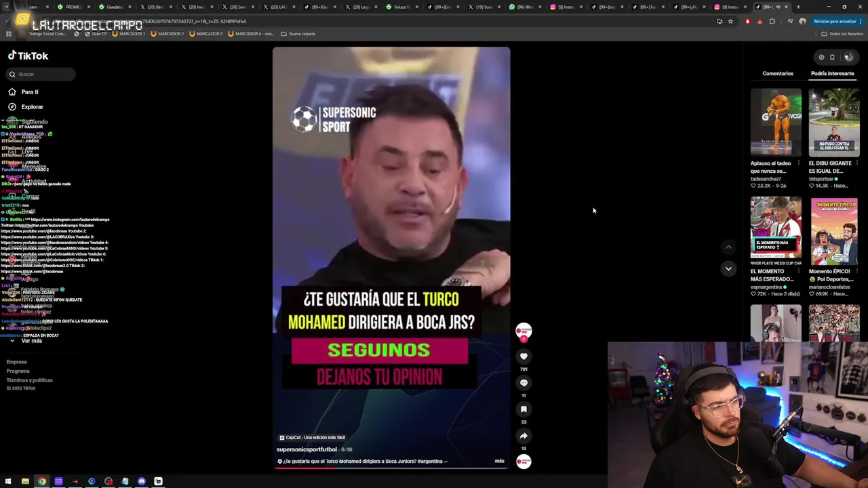This screenshot has width=868, height=488.
Task: Go to next video arrow
Action: click(x=728, y=268)
